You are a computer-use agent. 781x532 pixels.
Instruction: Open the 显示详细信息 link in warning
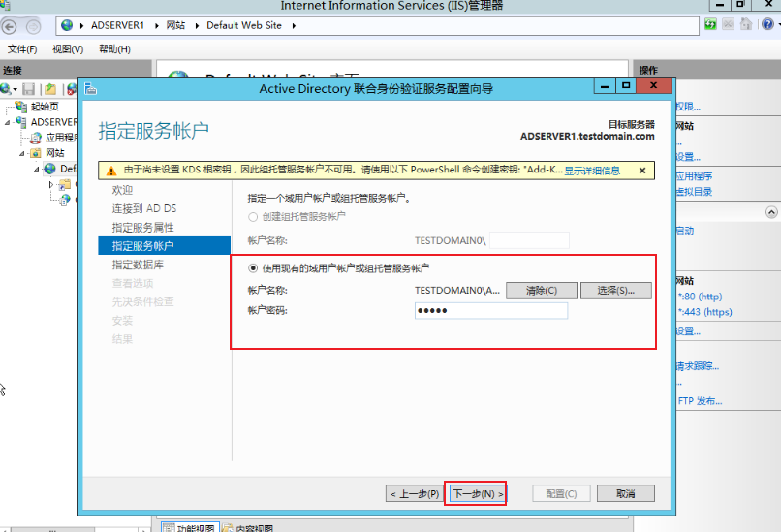click(592, 171)
